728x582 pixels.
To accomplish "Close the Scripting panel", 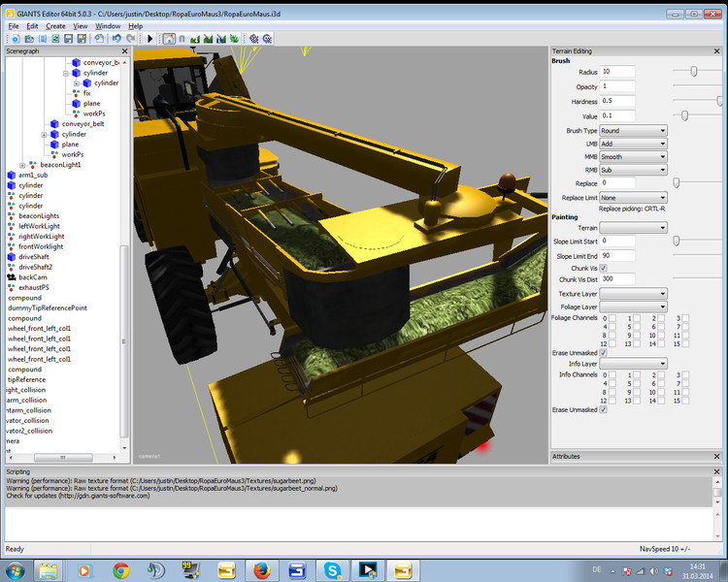I will tap(716, 471).
